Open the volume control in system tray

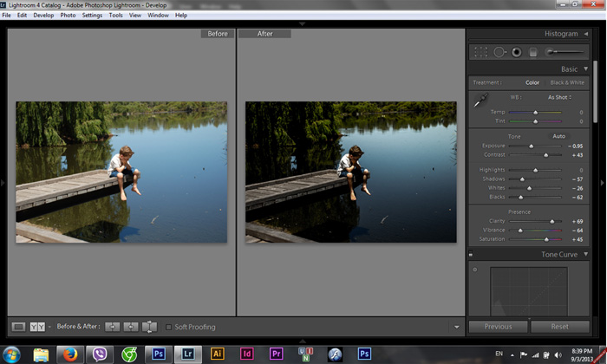tap(558, 354)
